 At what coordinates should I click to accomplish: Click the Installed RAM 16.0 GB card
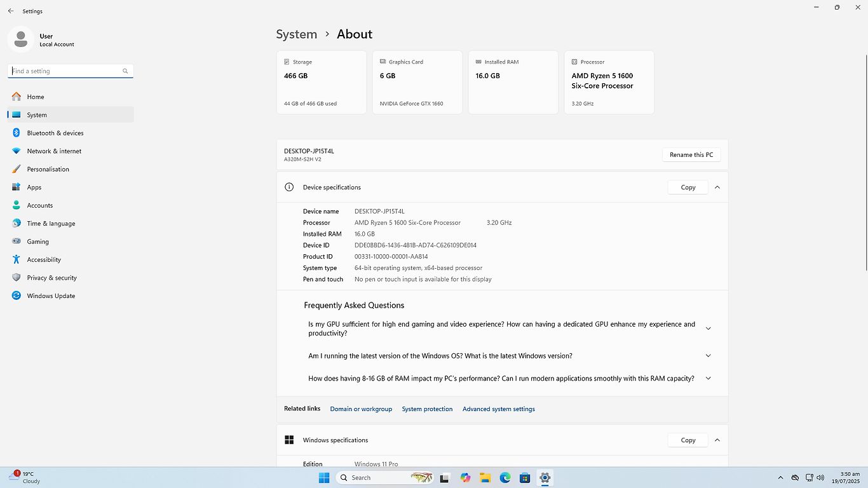(x=513, y=83)
